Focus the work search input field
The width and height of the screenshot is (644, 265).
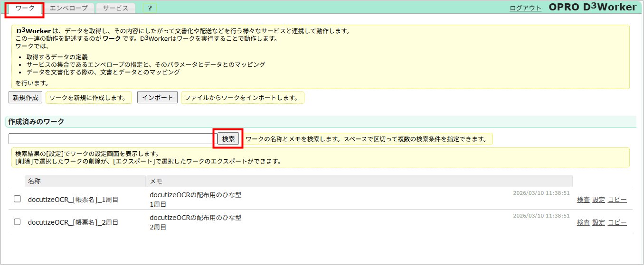pyautogui.click(x=113, y=139)
